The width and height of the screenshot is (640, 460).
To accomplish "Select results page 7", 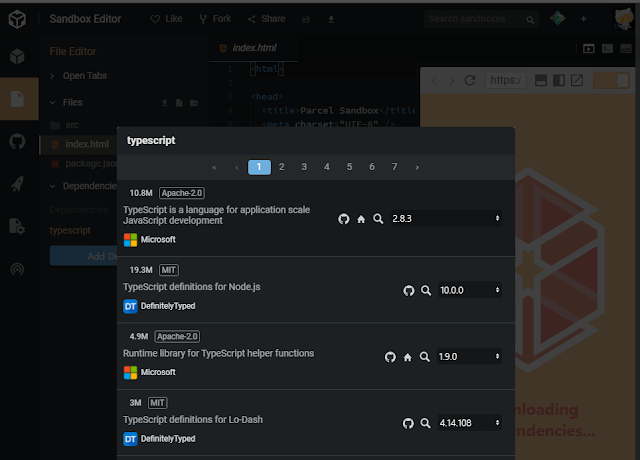I will (394, 167).
